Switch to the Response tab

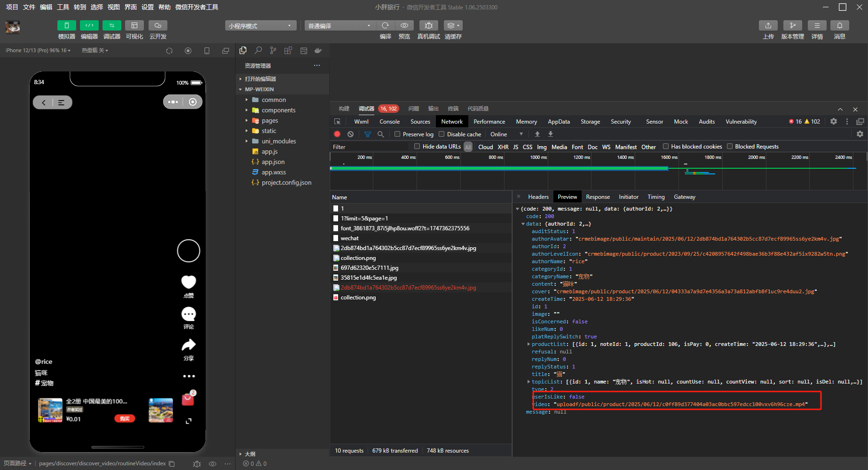598,196
